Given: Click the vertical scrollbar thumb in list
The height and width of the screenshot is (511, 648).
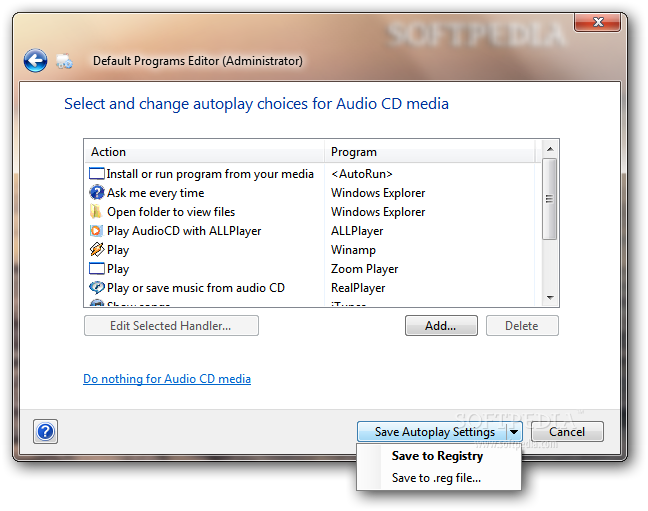Looking at the screenshot, I should click(x=550, y=199).
